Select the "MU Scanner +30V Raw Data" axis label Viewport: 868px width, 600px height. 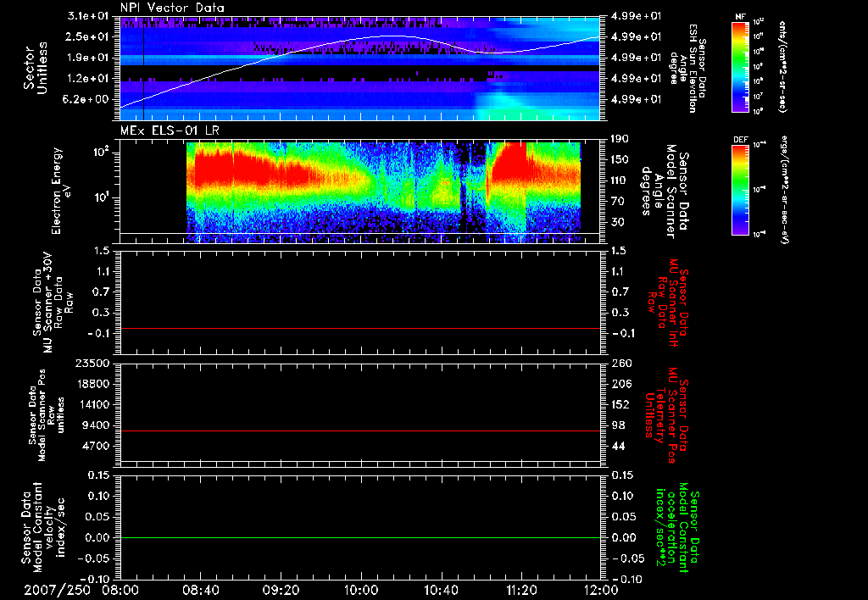coord(53,303)
